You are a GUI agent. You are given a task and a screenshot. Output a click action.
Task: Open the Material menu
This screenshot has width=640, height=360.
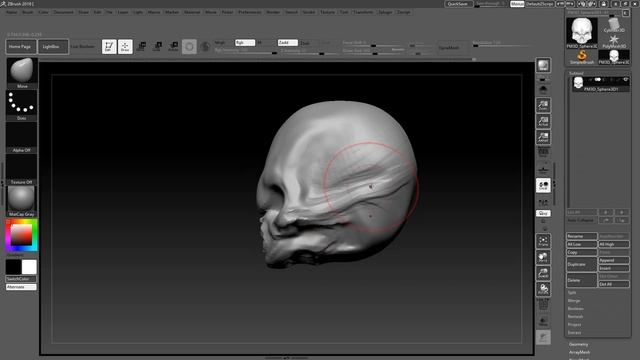[192, 12]
